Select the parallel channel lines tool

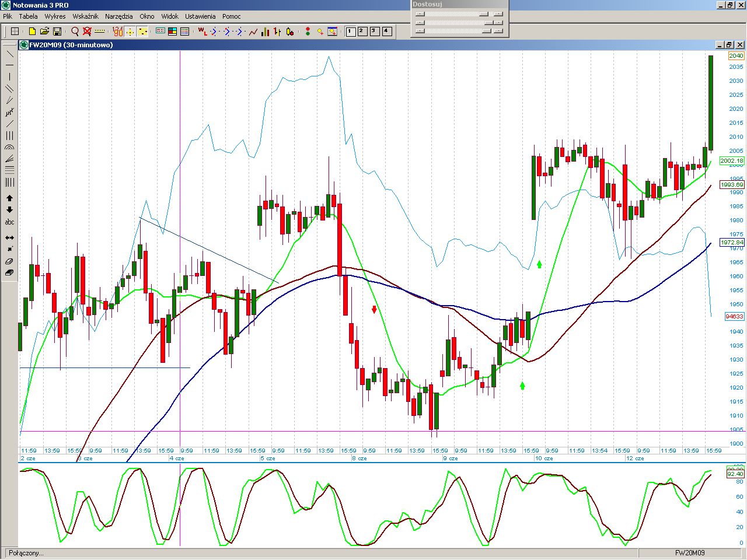[x=9, y=89]
